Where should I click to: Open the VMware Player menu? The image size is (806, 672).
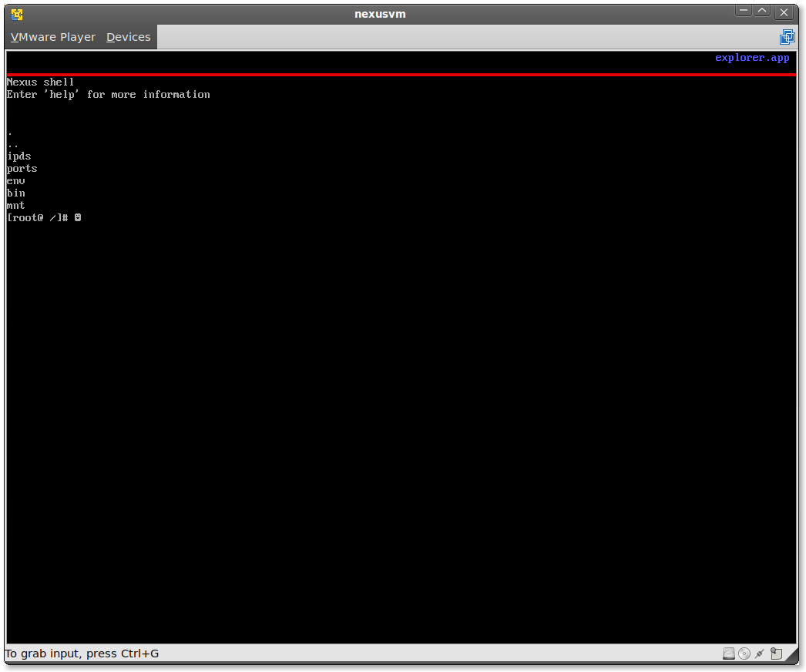tap(53, 37)
